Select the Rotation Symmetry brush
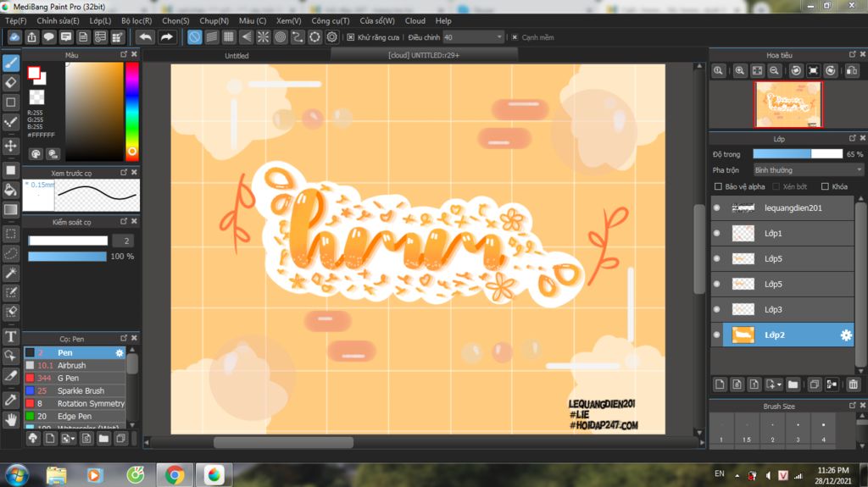Viewport: 868px width, 487px height. pyautogui.click(x=75, y=403)
